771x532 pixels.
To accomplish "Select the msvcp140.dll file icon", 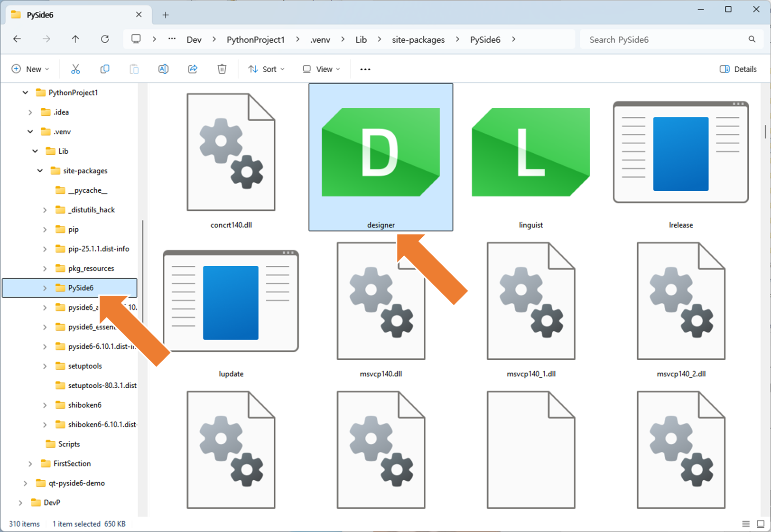I will click(x=381, y=301).
